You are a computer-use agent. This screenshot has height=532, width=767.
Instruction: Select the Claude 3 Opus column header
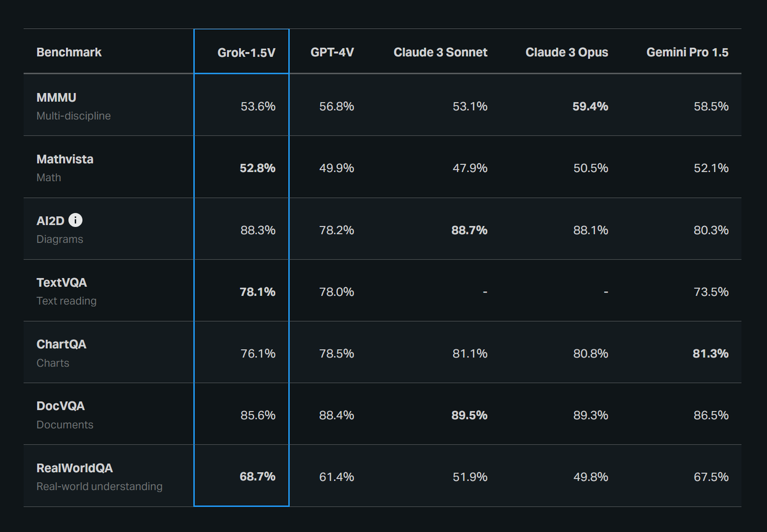coord(567,52)
